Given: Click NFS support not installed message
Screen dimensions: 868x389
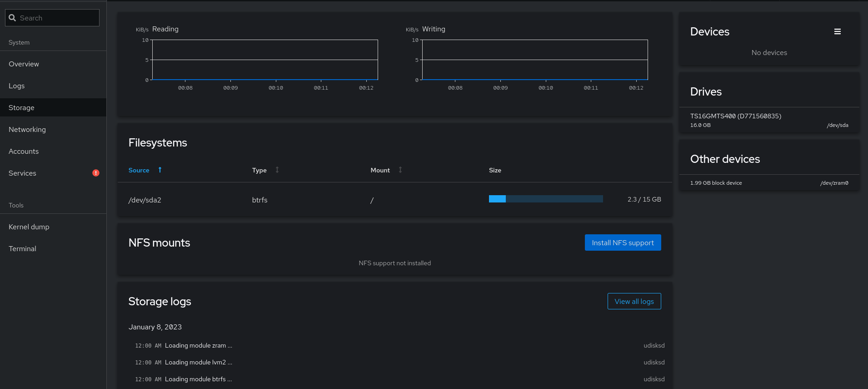Looking at the screenshot, I should [x=394, y=263].
